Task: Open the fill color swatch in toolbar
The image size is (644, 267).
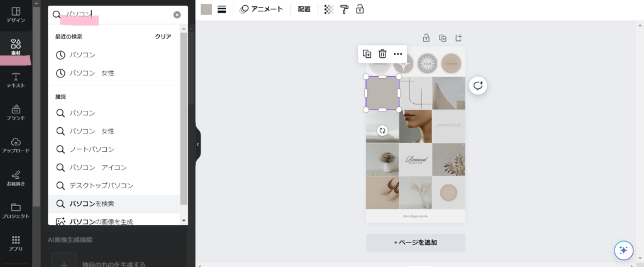Action: click(206, 9)
